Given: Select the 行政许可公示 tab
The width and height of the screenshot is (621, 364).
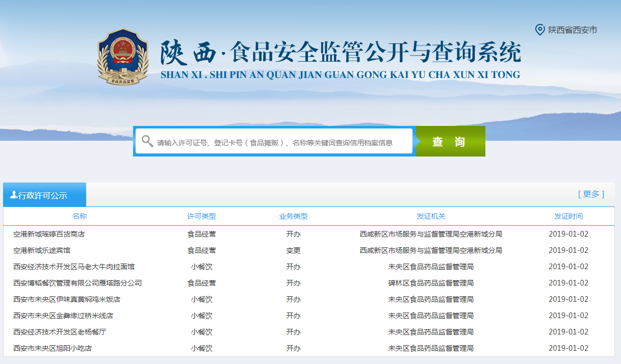Looking at the screenshot, I should pos(45,195).
